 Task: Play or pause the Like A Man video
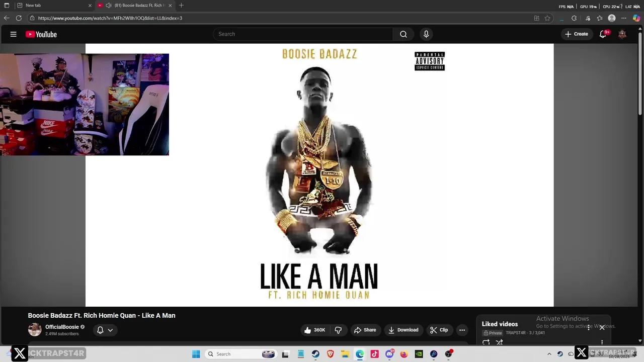click(x=319, y=175)
